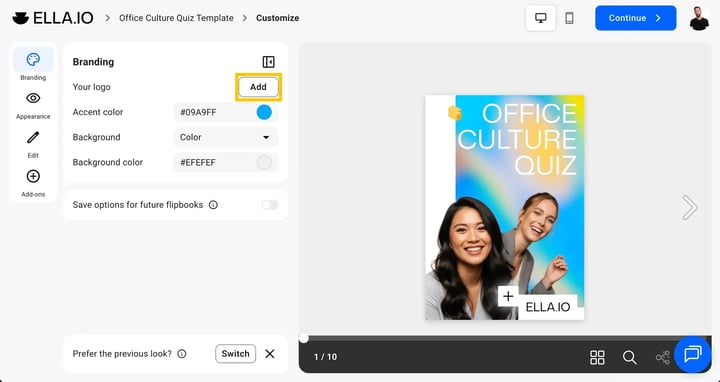The image size is (720, 382).
Task: Open the Add-ons tab
Action: [x=33, y=183]
